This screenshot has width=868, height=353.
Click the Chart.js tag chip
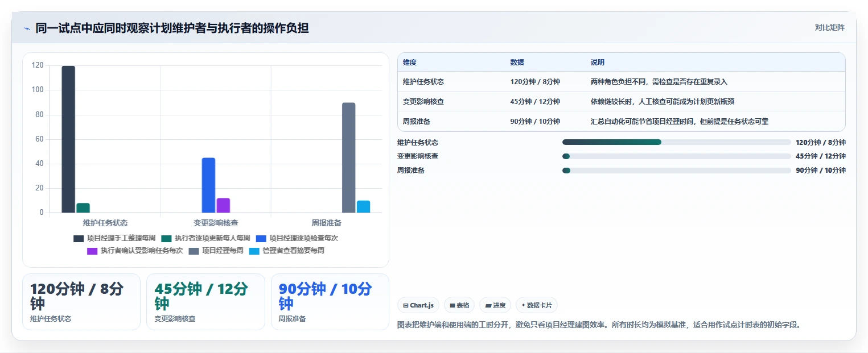pos(418,305)
